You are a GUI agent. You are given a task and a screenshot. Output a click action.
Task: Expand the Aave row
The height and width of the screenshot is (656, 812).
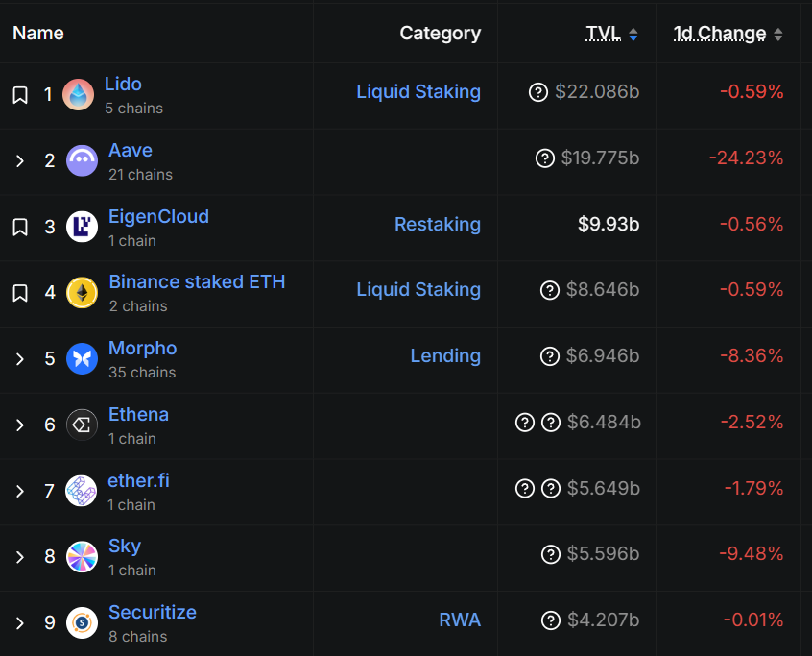(20, 160)
